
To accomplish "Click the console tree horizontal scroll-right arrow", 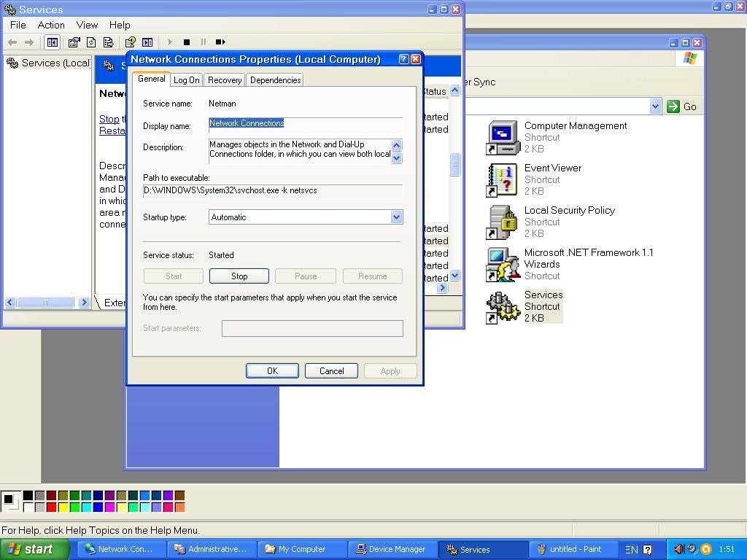I will click(85, 303).
